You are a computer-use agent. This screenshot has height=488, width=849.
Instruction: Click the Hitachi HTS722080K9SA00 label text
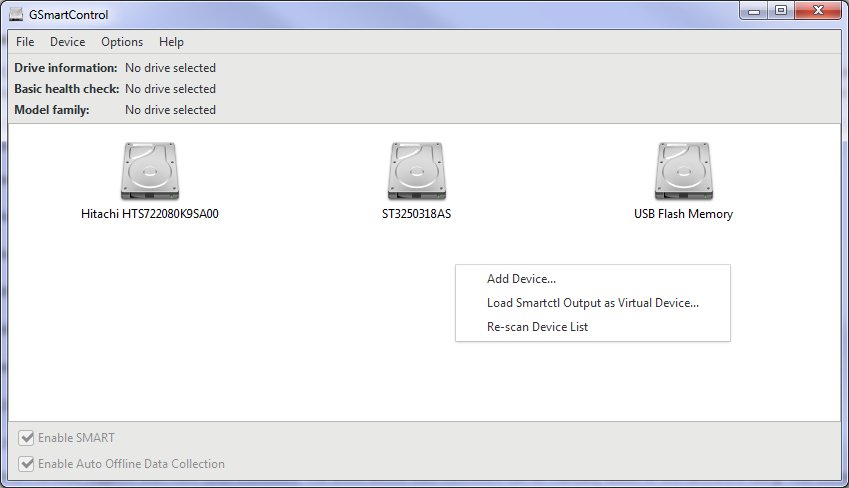pos(150,214)
